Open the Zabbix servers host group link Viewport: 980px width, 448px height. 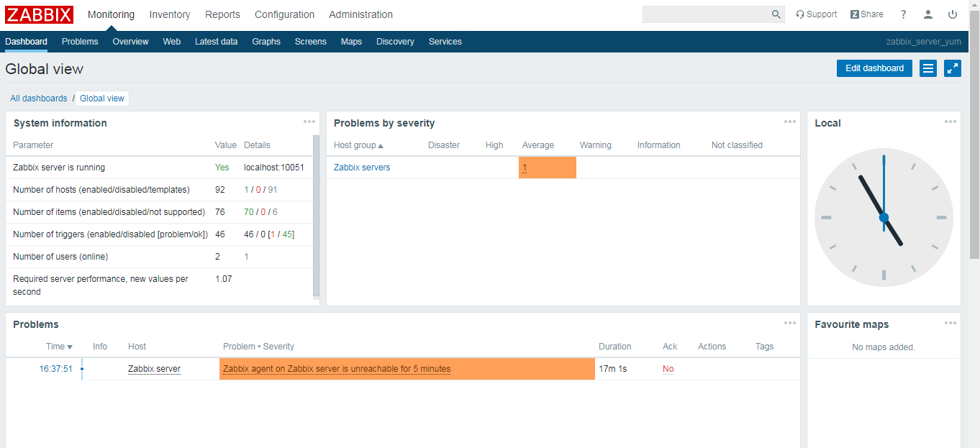point(361,167)
